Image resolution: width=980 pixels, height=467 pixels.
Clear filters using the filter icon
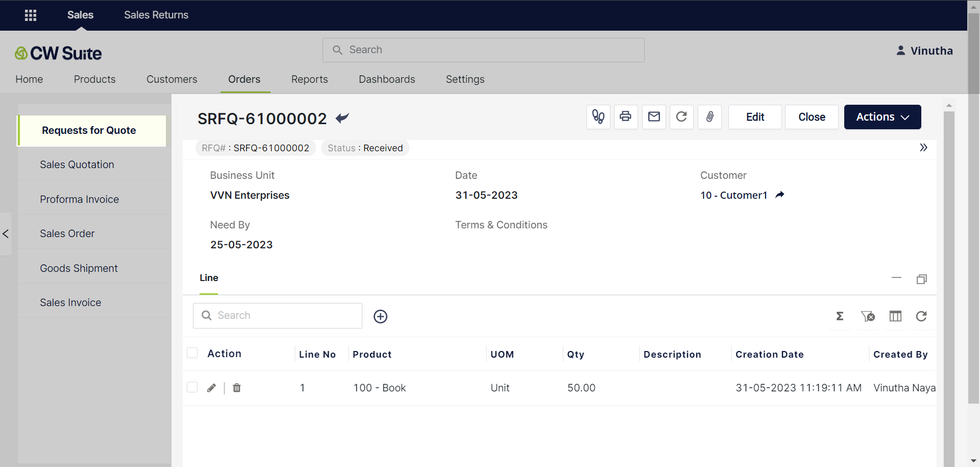coord(868,316)
